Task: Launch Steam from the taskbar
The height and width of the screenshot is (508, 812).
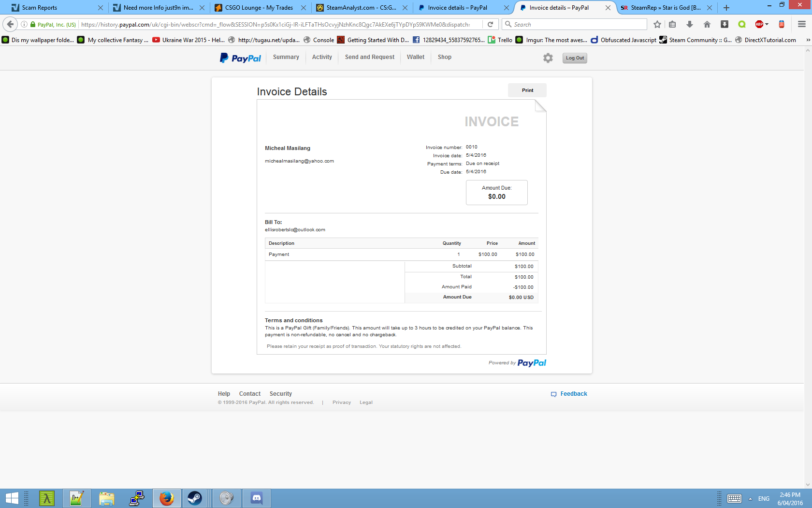Action: click(195, 498)
